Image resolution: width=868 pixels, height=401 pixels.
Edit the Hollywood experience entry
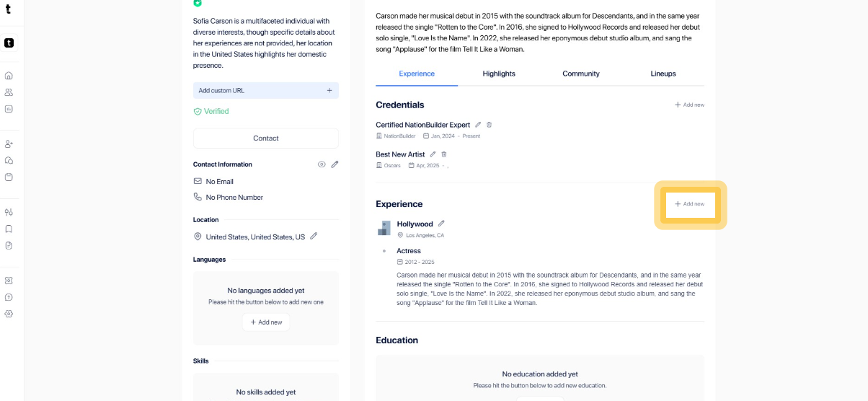[441, 224]
